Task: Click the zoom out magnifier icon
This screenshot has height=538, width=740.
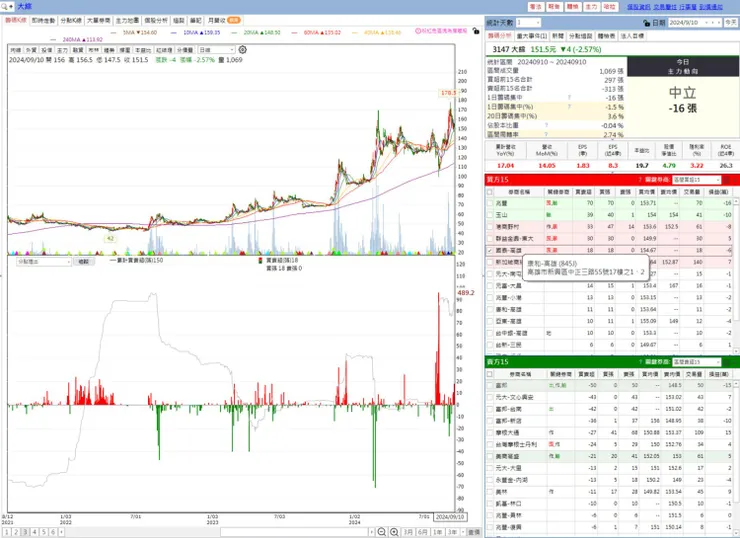Action: pyautogui.click(x=382, y=532)
